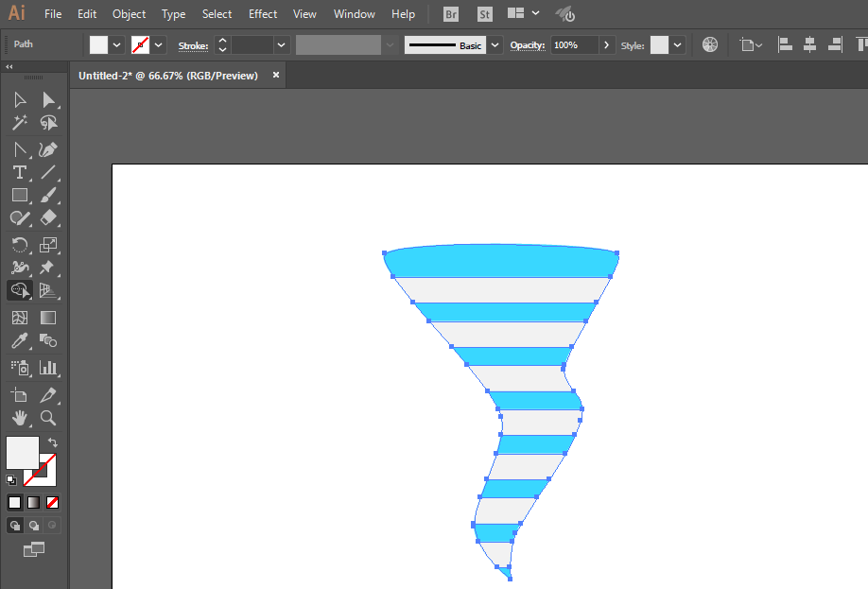Select the Shape Builder tool
868x589 pixels.
coord(20,290)
